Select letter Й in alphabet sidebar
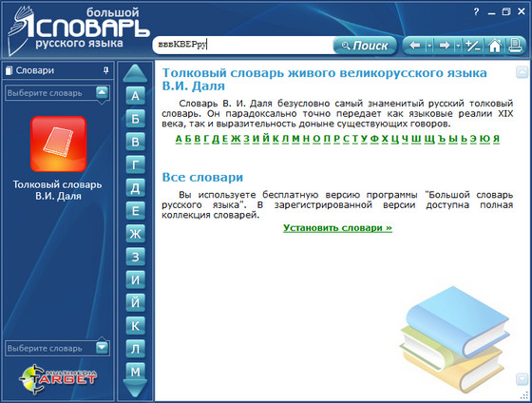The image size is (532, 403). tap(135, 302)
